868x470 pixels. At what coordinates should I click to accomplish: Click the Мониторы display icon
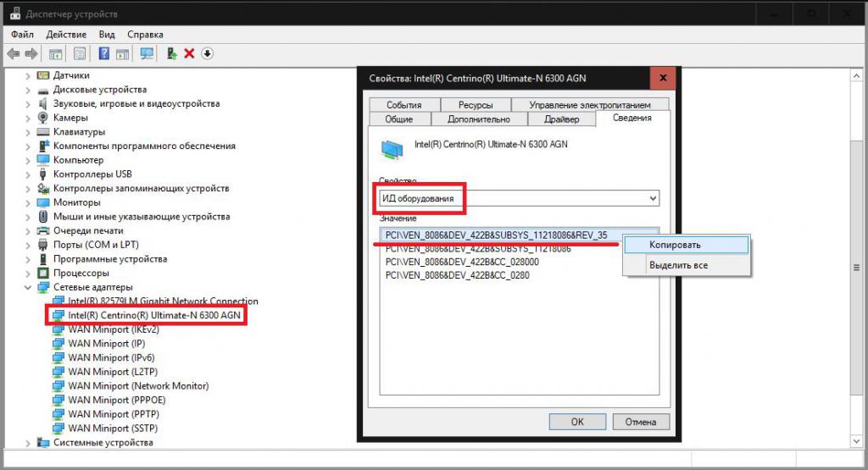click(x=43, y=202)
